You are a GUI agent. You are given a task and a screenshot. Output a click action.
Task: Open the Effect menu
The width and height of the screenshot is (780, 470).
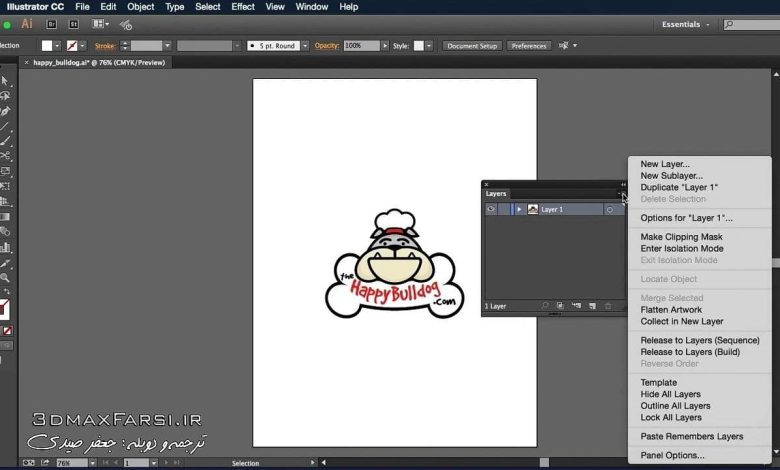(243, 7)
